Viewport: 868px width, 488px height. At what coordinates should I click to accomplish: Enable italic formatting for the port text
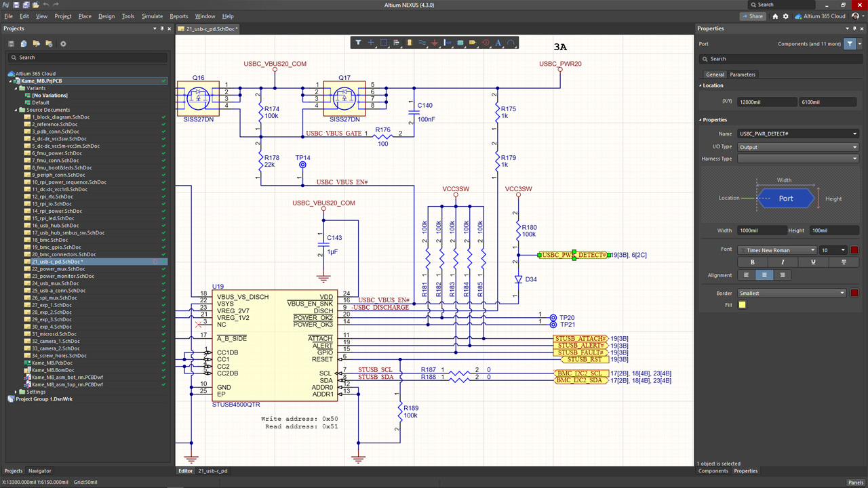[x=782, y=262]
